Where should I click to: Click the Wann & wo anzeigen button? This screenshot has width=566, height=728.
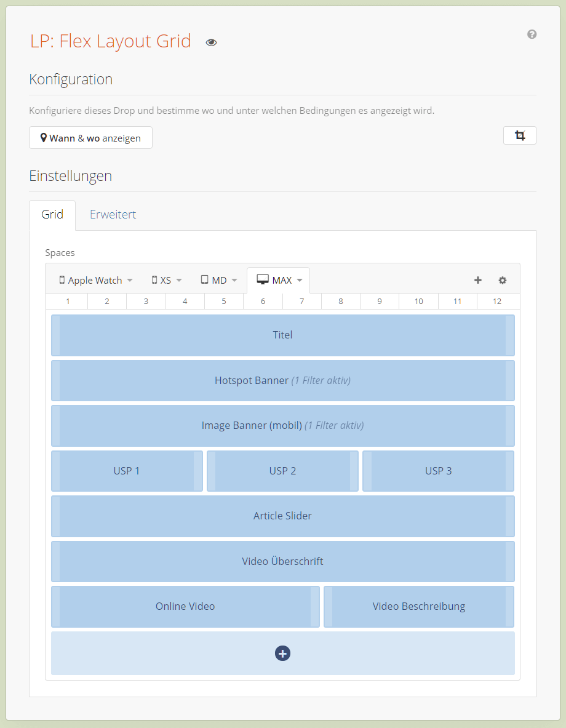click(90, 138)
